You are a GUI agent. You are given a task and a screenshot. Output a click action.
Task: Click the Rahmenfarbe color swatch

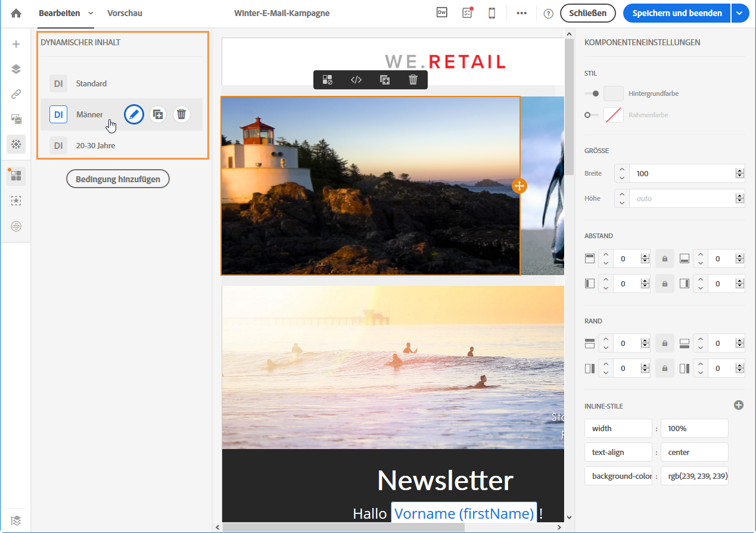(613, 115)
